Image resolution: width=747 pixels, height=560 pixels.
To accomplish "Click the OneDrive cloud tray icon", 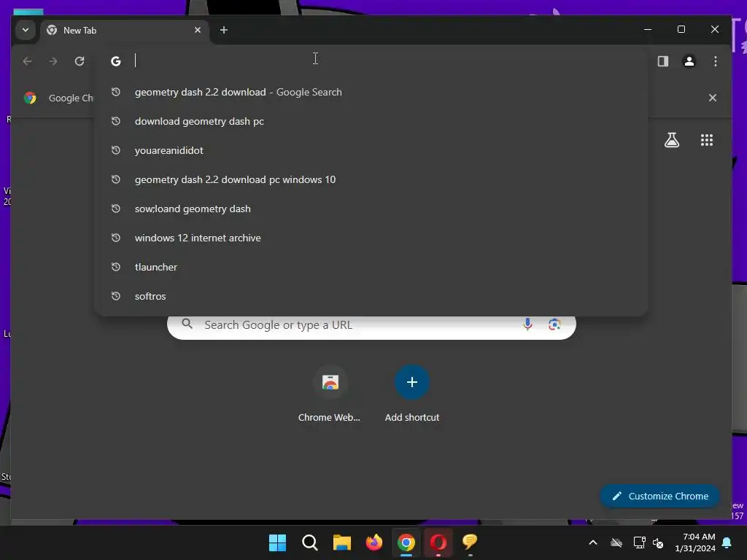I will click(x=616, y=542).
